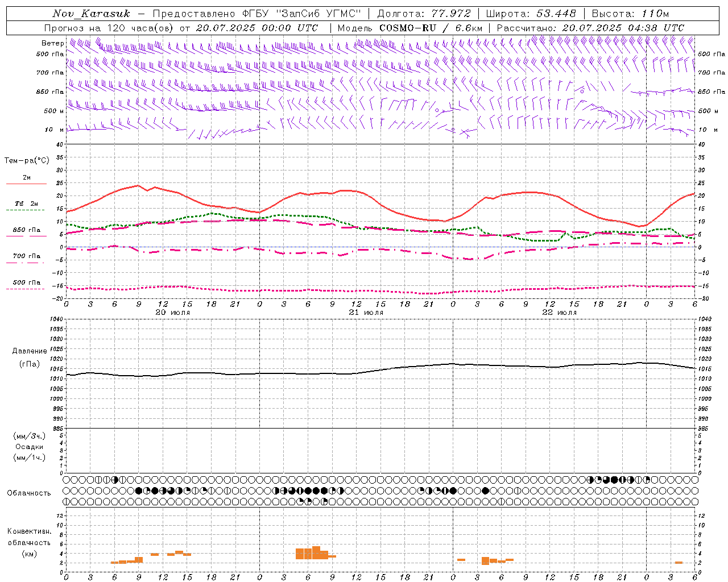Click the station name Nov_Karasuk in the title
The height and width of the screenshot is (582, 728).
pos(91,14)
